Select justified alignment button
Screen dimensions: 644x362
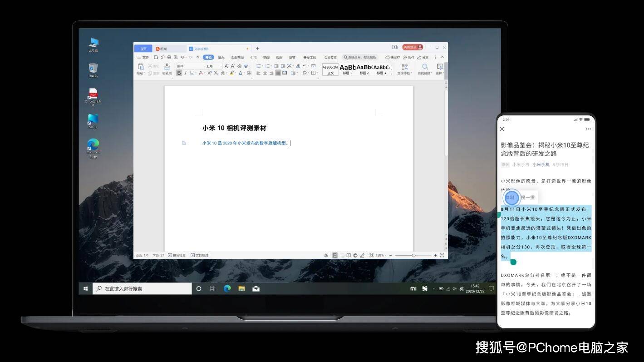tap(278, 73)
